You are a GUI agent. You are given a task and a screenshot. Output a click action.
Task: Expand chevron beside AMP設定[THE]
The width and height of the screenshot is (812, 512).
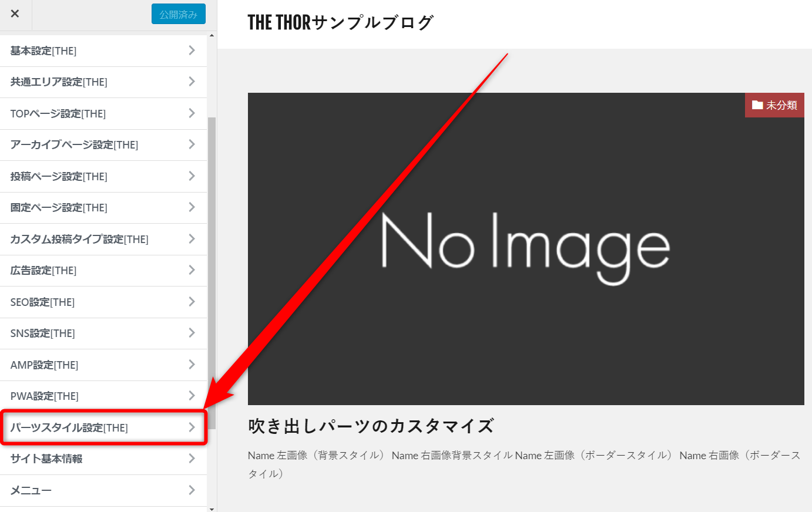(x=192, y=365)
